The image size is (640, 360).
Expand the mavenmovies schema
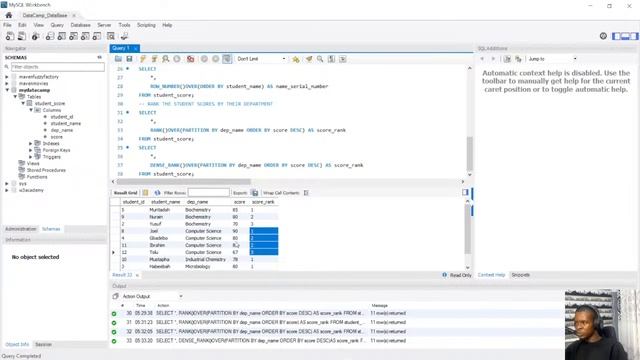click(x=7, y=83)
